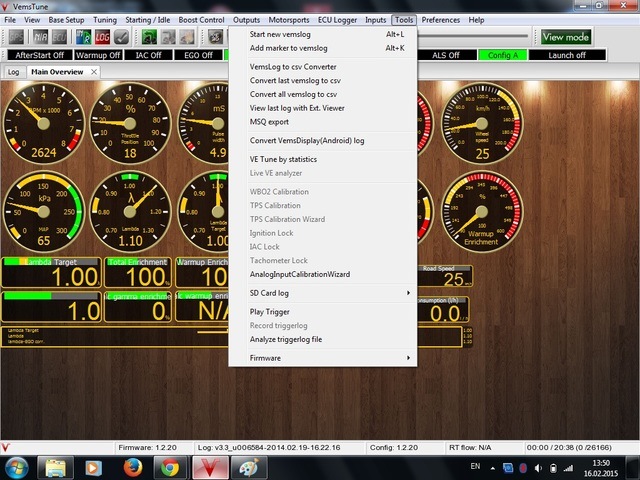Select VemsLog to csv Converter
This screenshot has width=640, height=480.
tap(323, 67)
